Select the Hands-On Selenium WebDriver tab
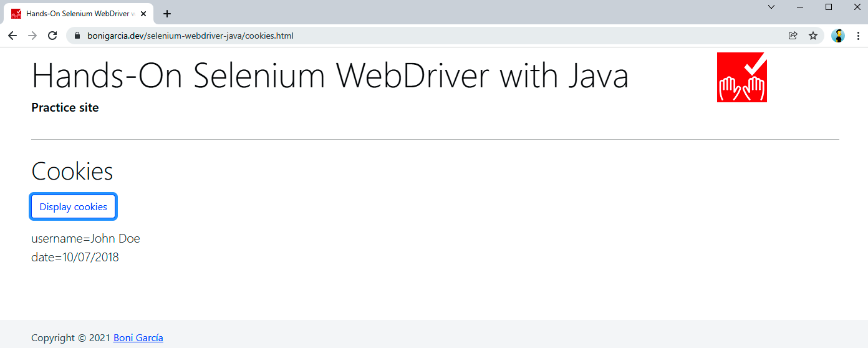Viewport: 868px width, 348px height. pos(75,14)
